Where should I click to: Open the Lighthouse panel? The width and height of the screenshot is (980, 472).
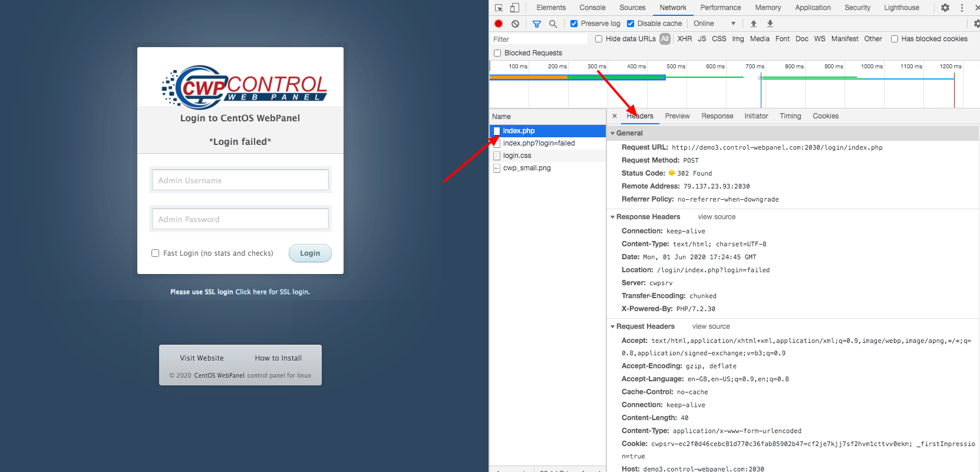click(x=902, y=8)
